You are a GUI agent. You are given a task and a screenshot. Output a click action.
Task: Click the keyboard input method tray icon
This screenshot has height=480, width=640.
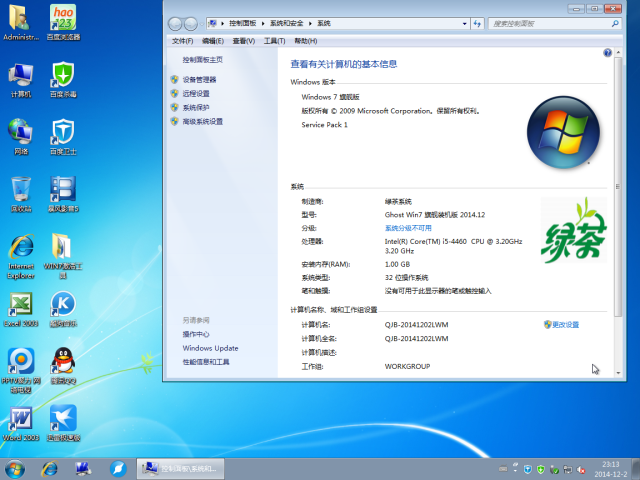[x=503, y=469]
